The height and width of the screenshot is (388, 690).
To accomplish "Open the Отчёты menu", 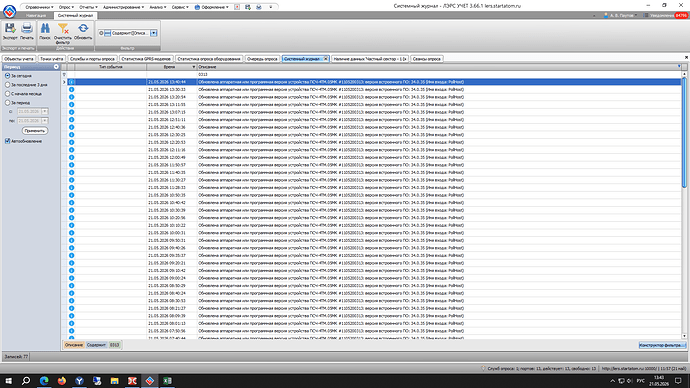I will tap(88, 7).
